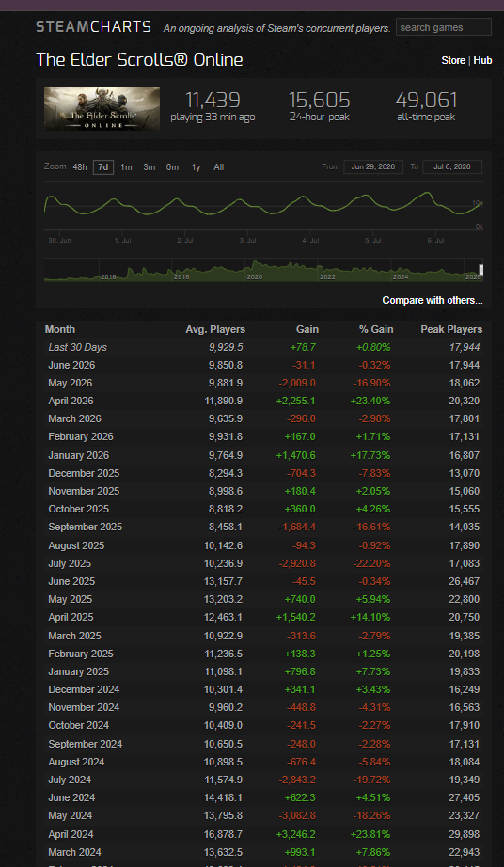
Task: Click the April 2026 month cell
Action: (x=71, y=401)
